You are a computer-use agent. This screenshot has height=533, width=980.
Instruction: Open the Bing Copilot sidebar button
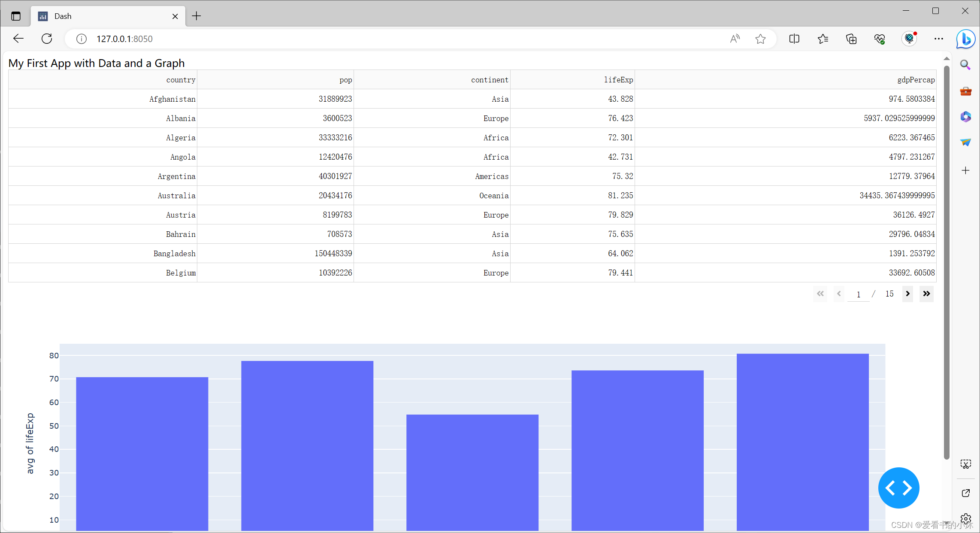click(x=966, y=39)
